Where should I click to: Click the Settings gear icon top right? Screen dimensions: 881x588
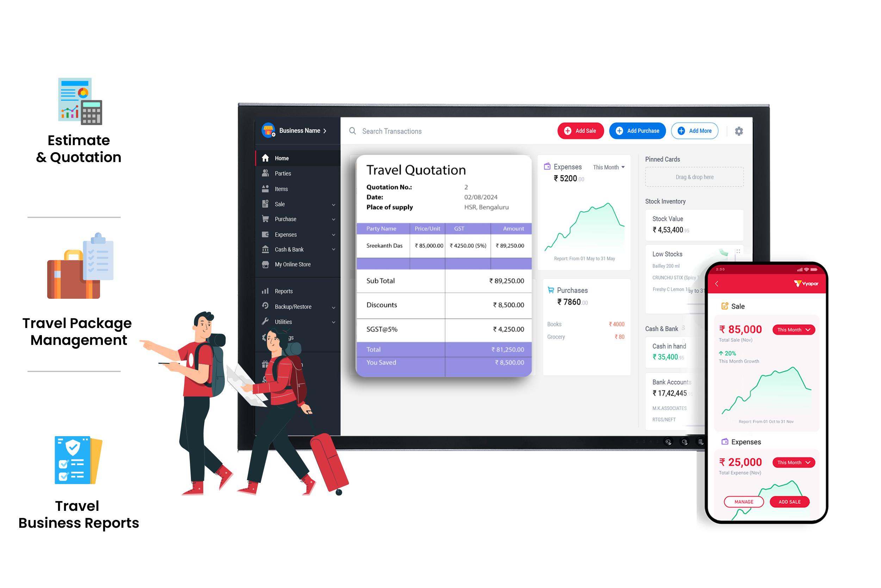(739, 131)
